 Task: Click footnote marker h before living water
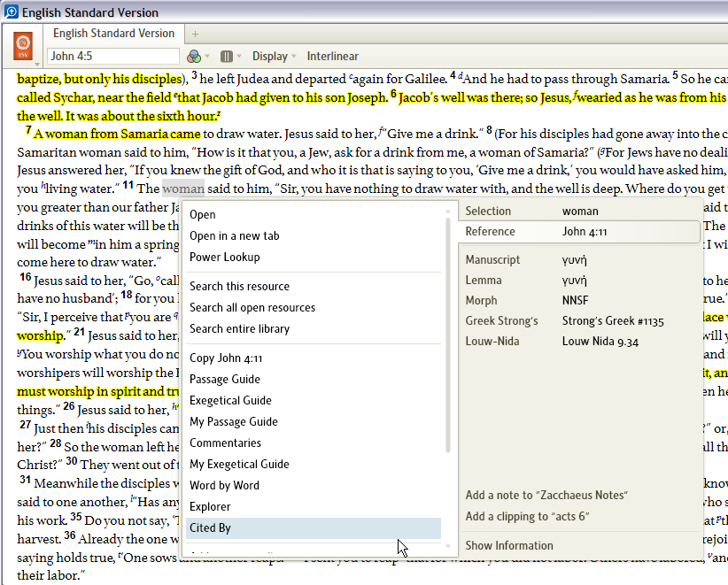(x=43, y=187)
